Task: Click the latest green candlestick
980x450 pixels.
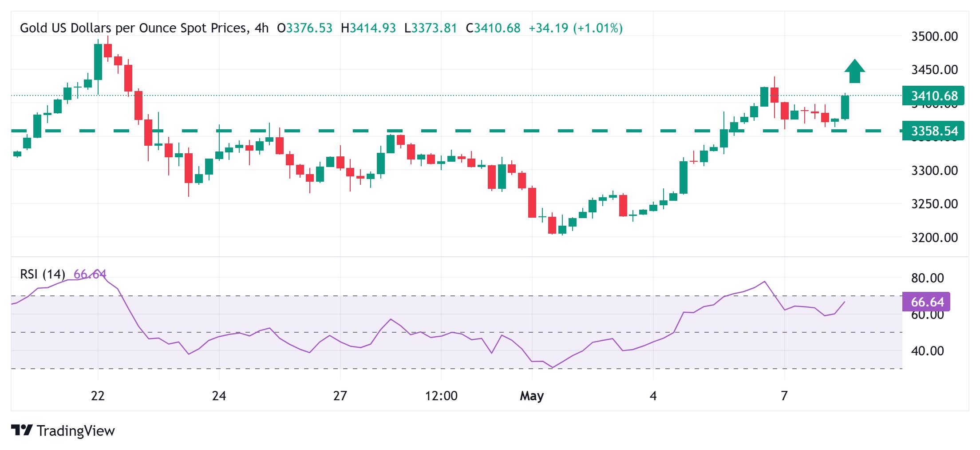Action: pyautogui.click(x=845, y=107)
